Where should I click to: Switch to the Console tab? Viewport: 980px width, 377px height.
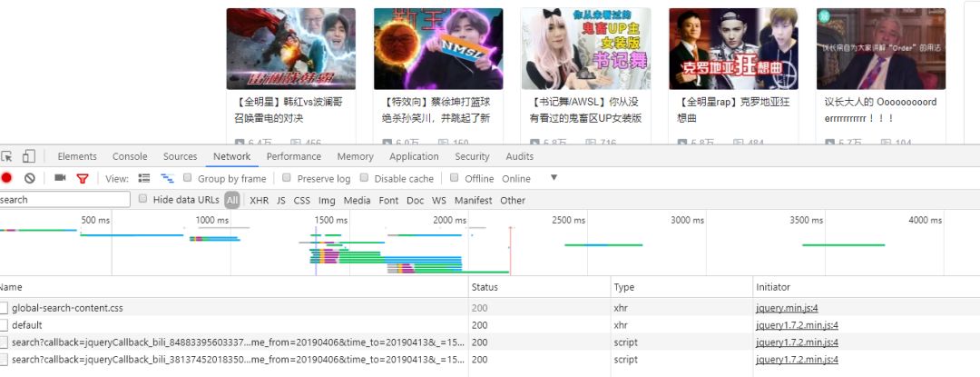coord(130,156)
